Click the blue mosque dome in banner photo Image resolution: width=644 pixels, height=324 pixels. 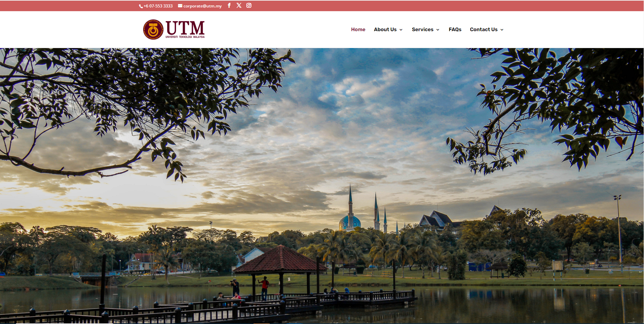click(350, 222)
